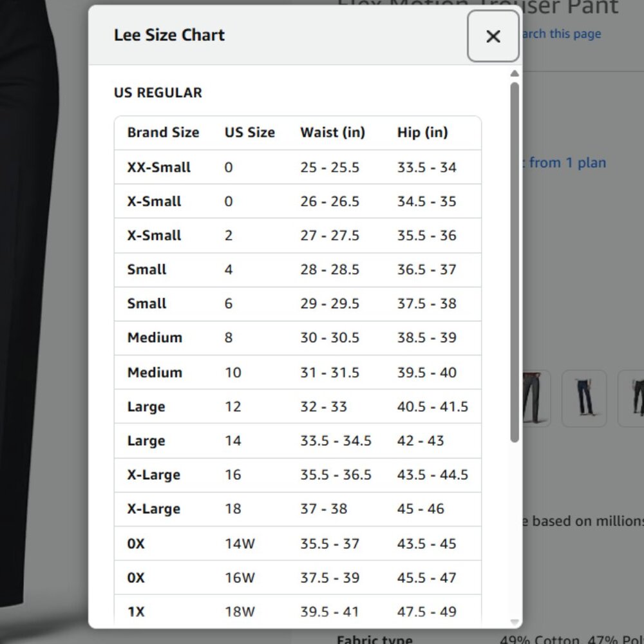Click Medium row US size '8'
The image size is (644, 644).
pyautogui.click(x=229, y=337)
